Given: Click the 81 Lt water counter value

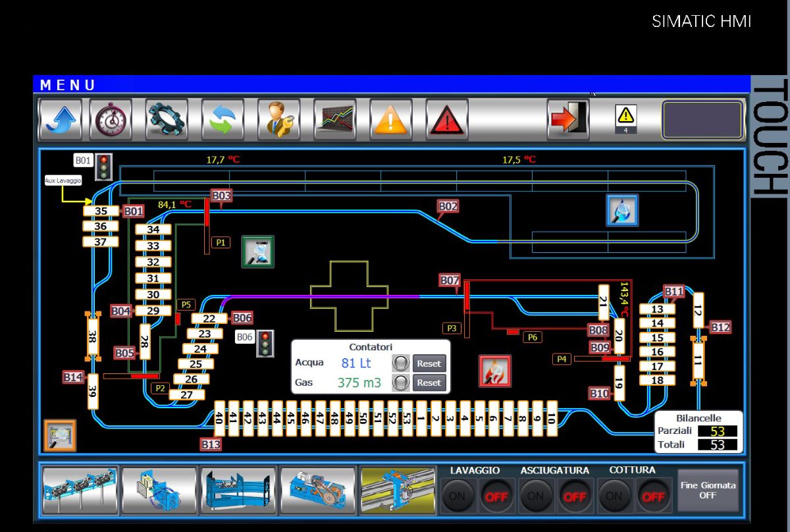Looking at the screenshot, I should tap(356, 363).
